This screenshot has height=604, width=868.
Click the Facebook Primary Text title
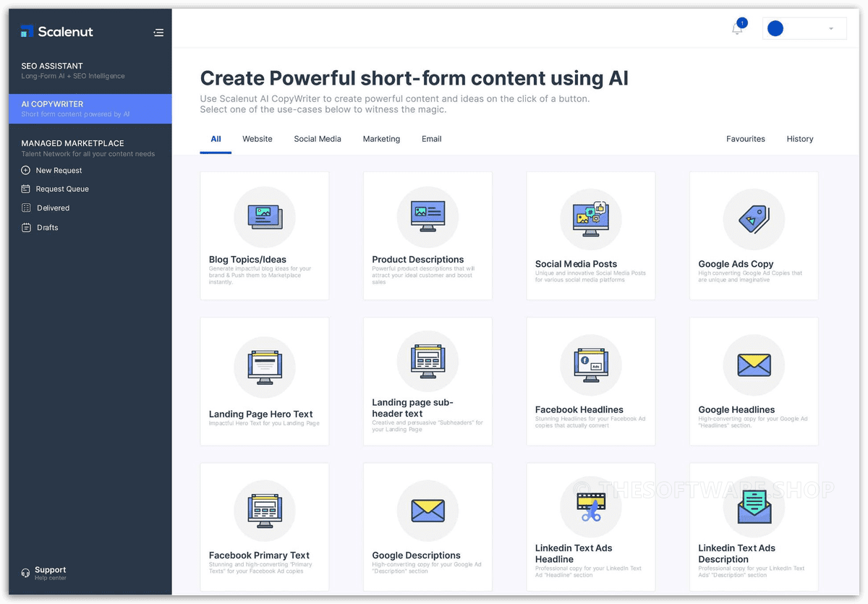(x=259, y=556)
